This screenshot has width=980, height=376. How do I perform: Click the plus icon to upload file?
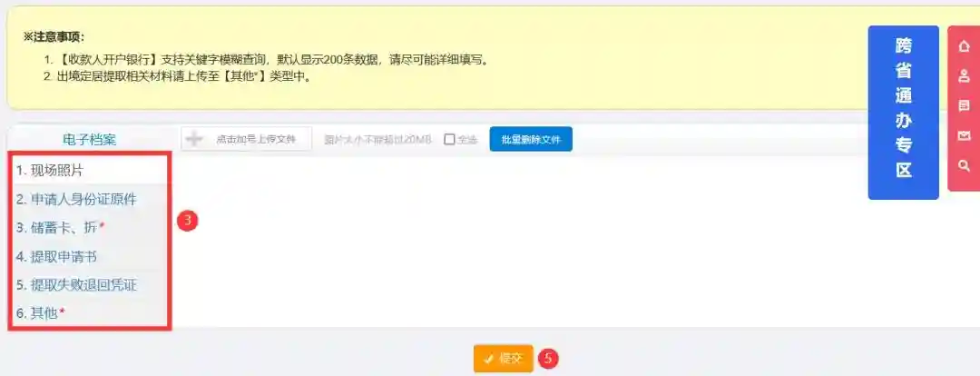194,139
